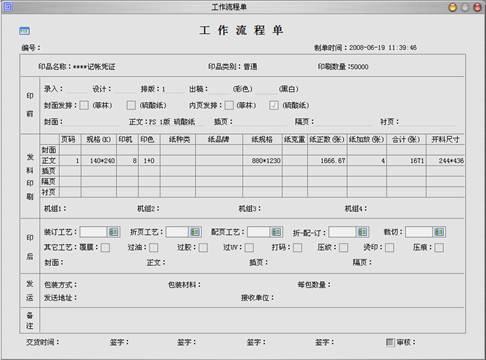The height and width of the screenshot is (360, 486).
Task: Click the 880*1230 paper size cell
Action: click(262, 161)
